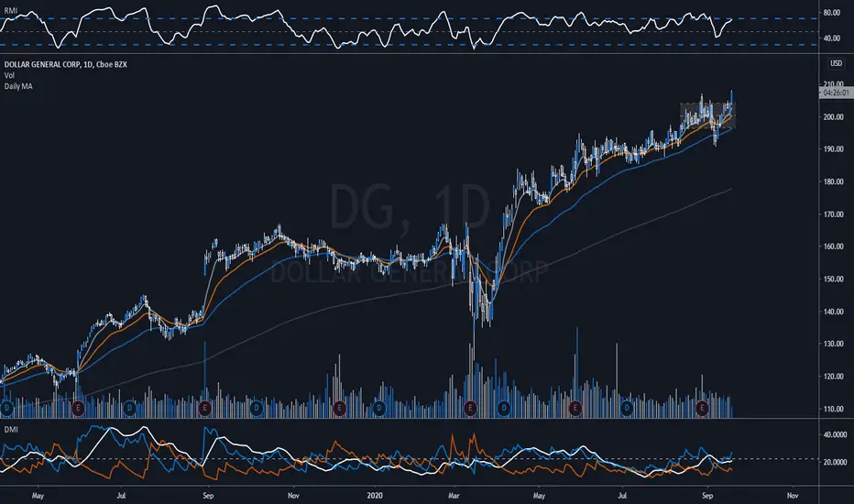The image size is (854, 504).
Task: Click the December 2019 earnings E marker
Action: (339, 408)
